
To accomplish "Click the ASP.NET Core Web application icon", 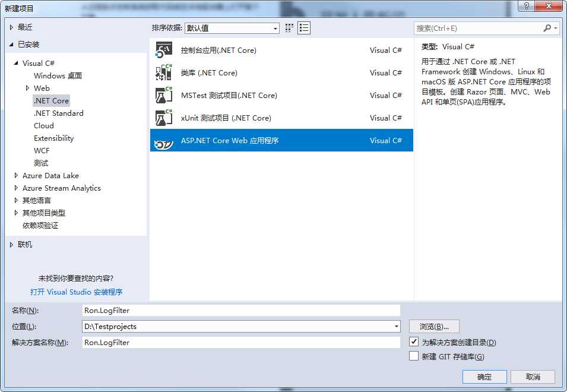I will pyautogui.click(x=164, y=144).
